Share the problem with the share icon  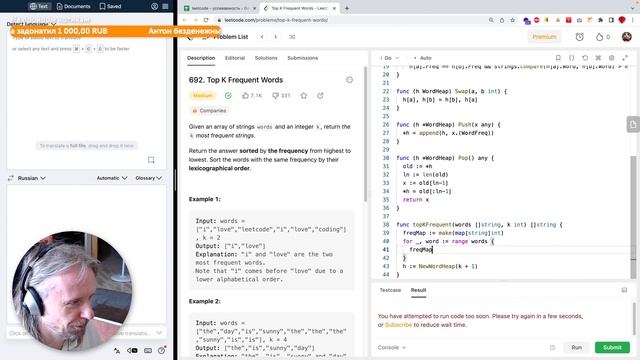pos(320,96)
